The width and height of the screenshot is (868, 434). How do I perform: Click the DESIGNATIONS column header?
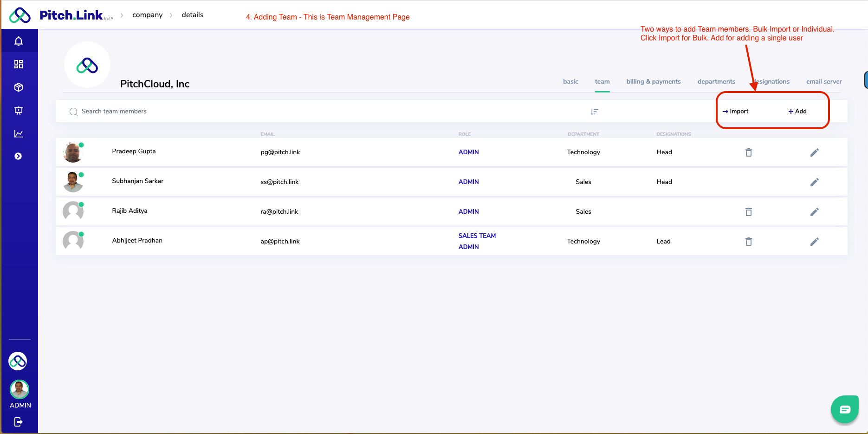click(674, 134)
